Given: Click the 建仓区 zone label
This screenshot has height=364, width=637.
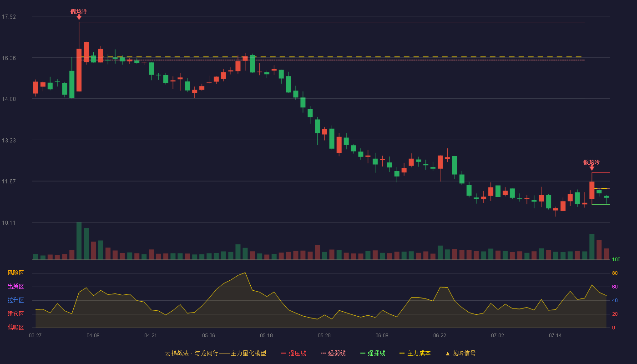Looking at the screenshot, I should click(15, 314).
